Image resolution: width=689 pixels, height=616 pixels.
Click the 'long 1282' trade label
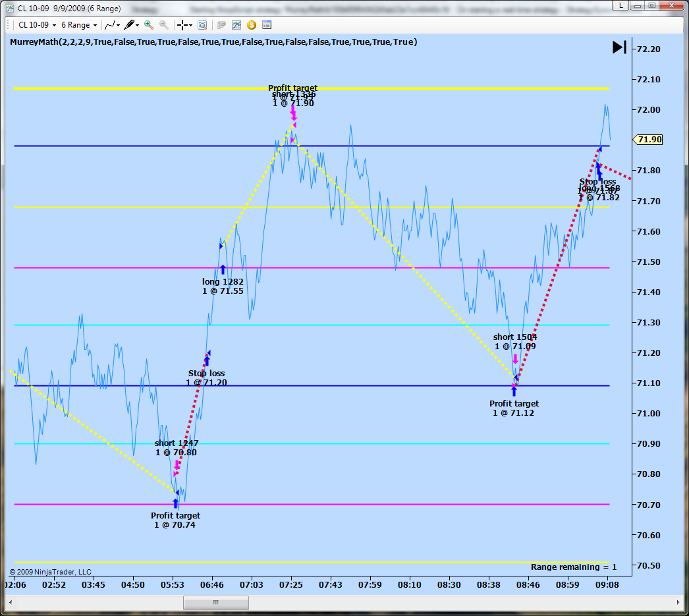(223, 281)
